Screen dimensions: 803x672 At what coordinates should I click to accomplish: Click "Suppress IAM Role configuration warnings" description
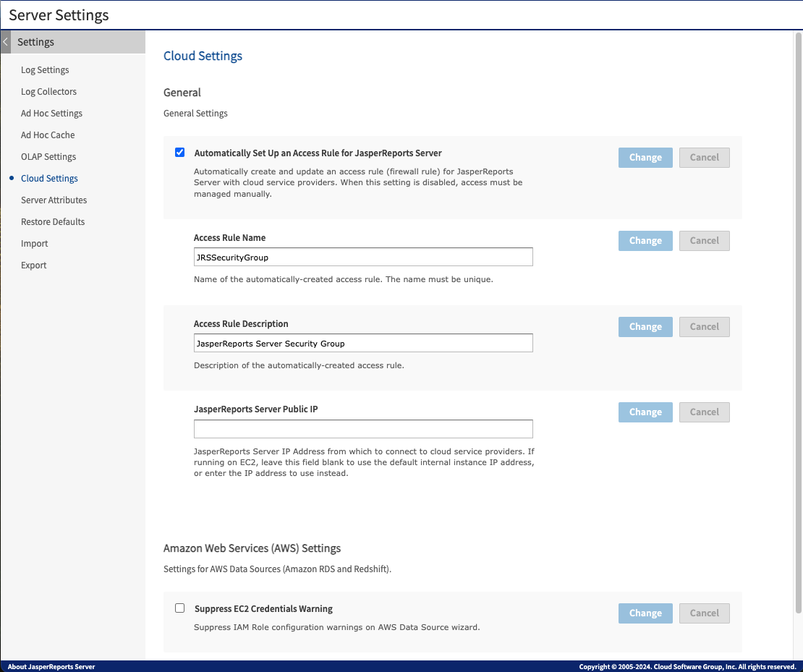(x=337, y=627)
